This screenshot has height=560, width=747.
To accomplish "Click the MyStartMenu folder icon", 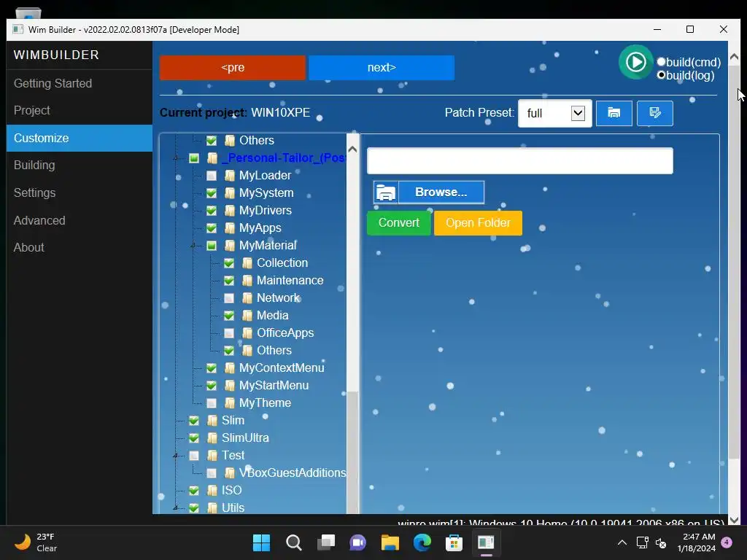I will click(x=230, y=386).
